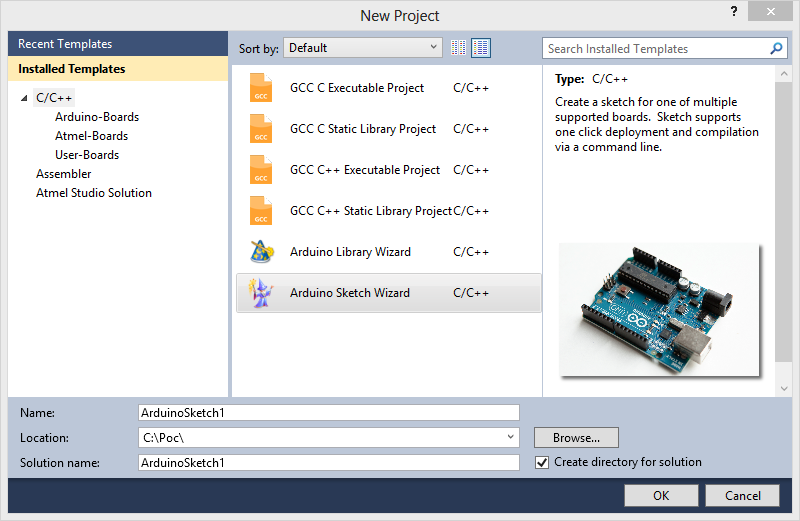Open the dialog help question mark
Screen dimensions: 800x521
(x=734, y=11)
